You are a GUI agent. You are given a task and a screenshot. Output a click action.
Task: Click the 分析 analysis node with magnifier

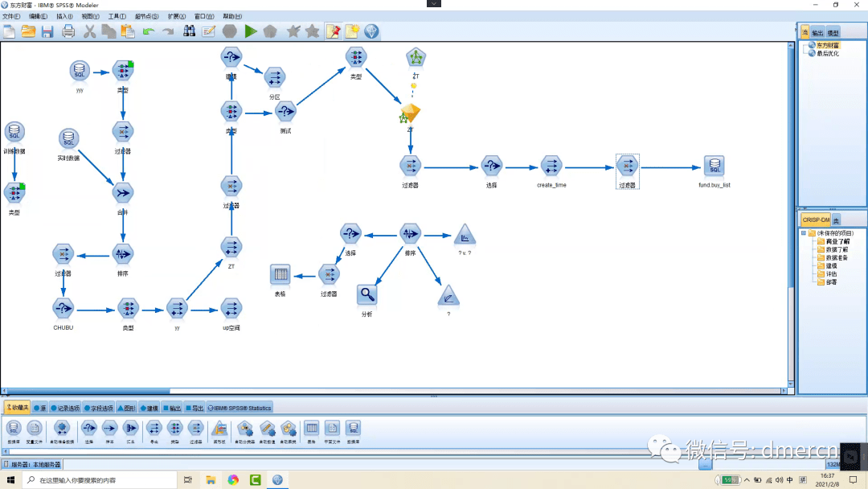click(367, 295)
